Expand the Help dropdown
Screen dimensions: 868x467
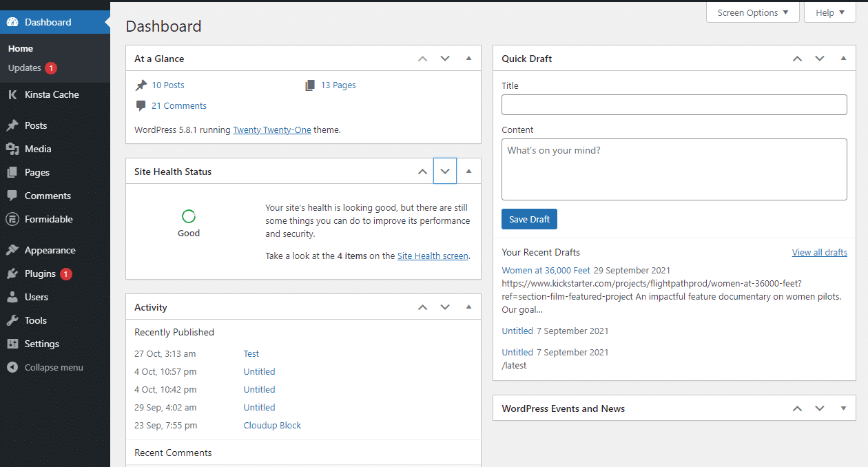[829, 12]
